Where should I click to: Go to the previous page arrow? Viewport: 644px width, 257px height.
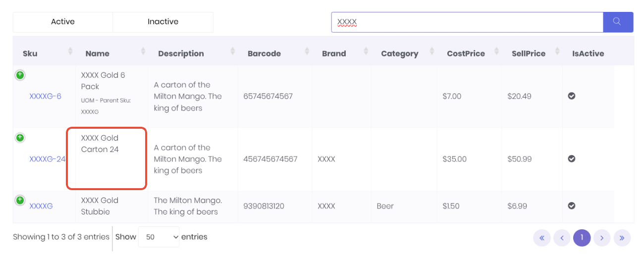coord(562,238)
